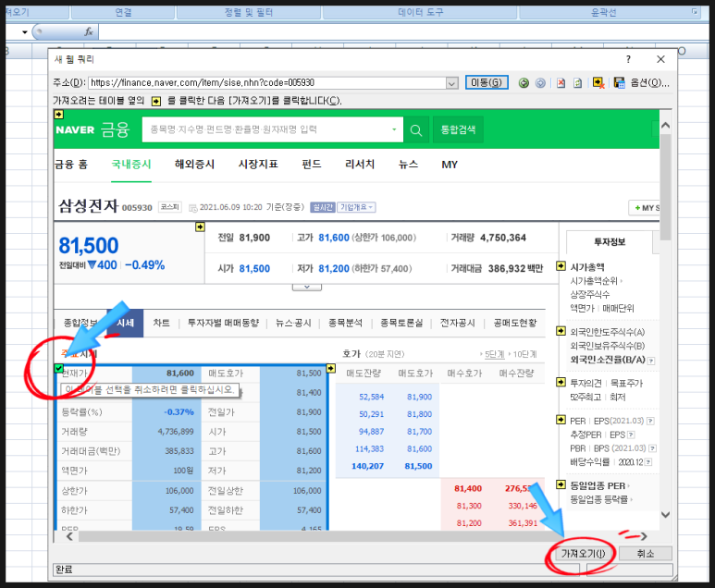Switch to the 차트 tab
The image size is (715, 588).
pos(162,324)
